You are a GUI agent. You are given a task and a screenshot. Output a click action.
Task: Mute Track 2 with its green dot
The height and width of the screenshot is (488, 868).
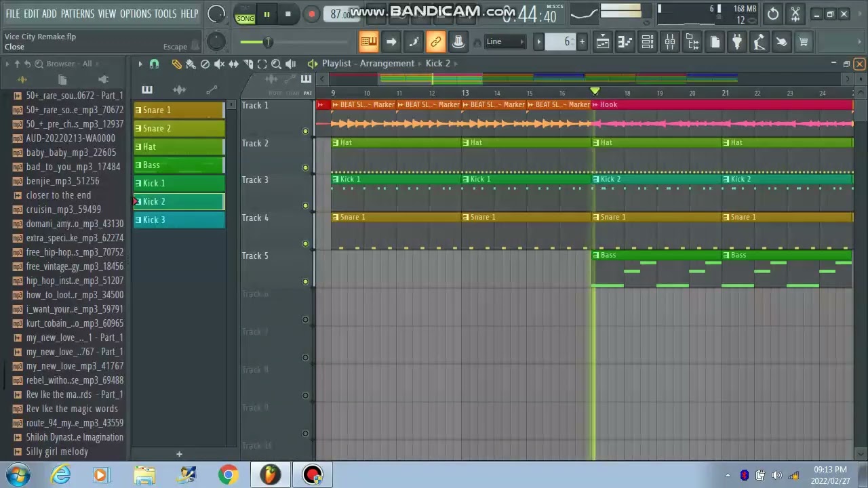(305, 167)
